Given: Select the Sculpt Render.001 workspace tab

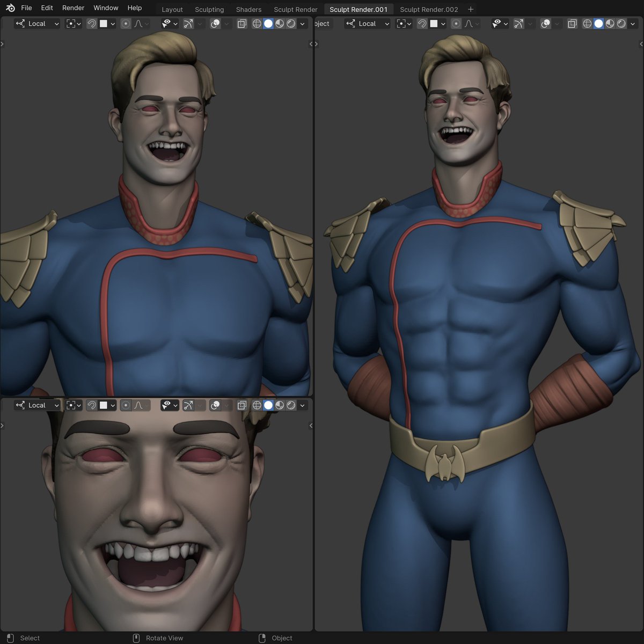Looking at the screenshot, I should click(x=358, y=9).
